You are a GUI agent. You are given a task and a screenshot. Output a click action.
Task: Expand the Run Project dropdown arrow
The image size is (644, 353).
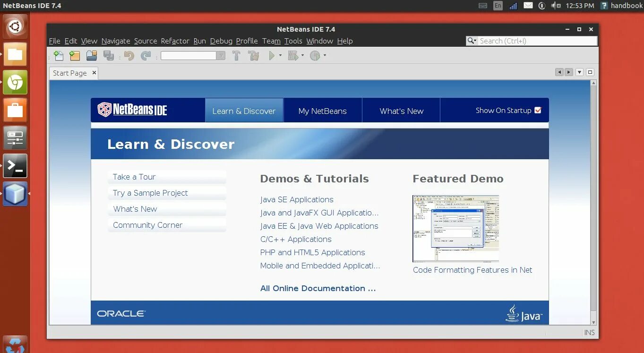tap(280, 56)
